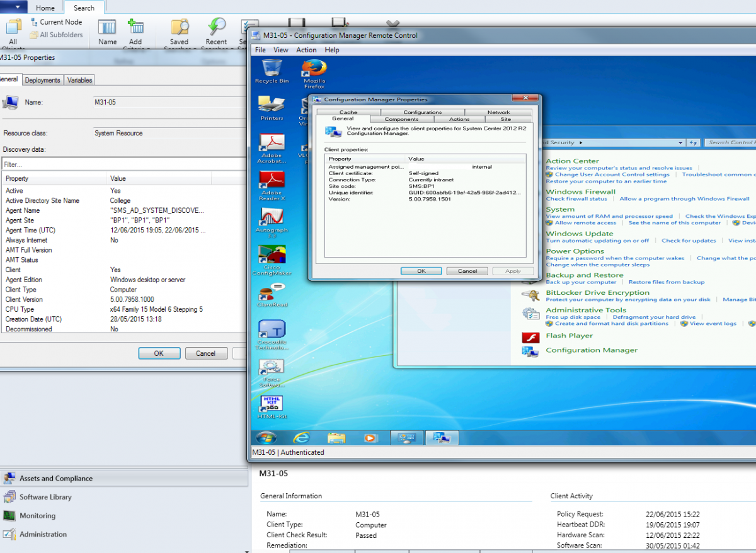The height and width of the screenshot is (553, 756).
Task: Select the Assets and Compliance workspace
Action: [123, 479]
